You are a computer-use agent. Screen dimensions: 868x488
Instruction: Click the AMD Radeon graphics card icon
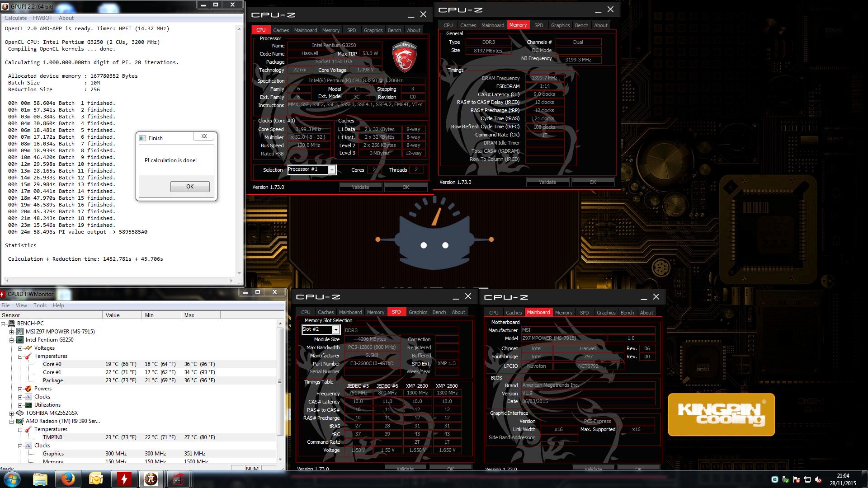[20, 421]
